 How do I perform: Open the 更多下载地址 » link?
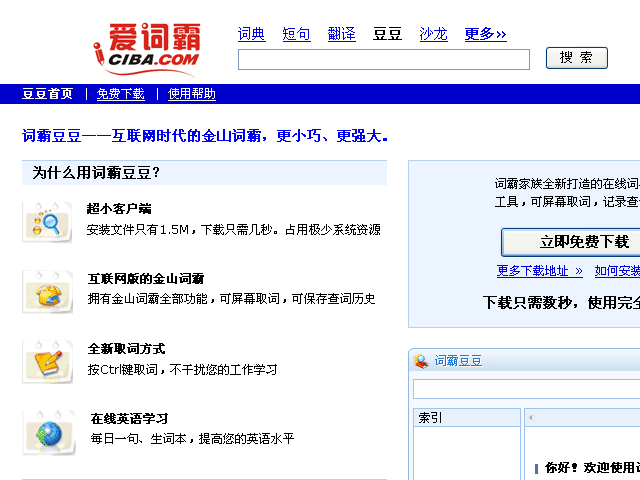pyautogui.click(x=540, y=271)
